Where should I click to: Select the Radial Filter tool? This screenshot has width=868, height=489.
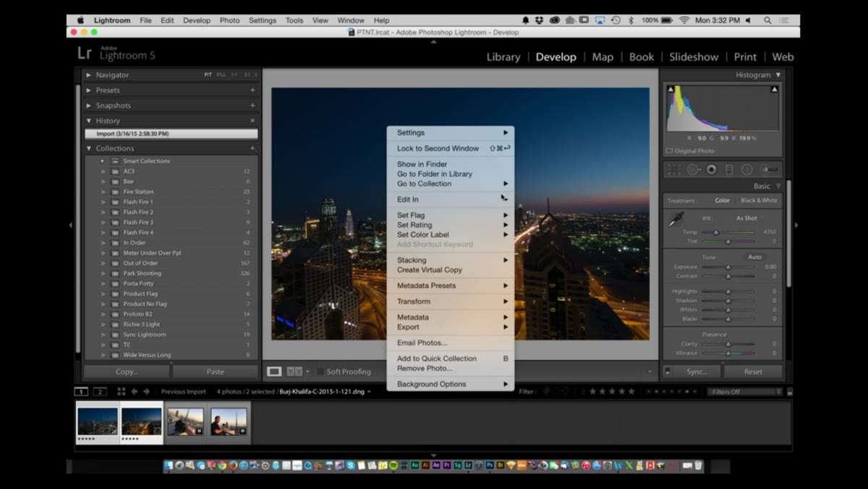(x=747, y=169)
